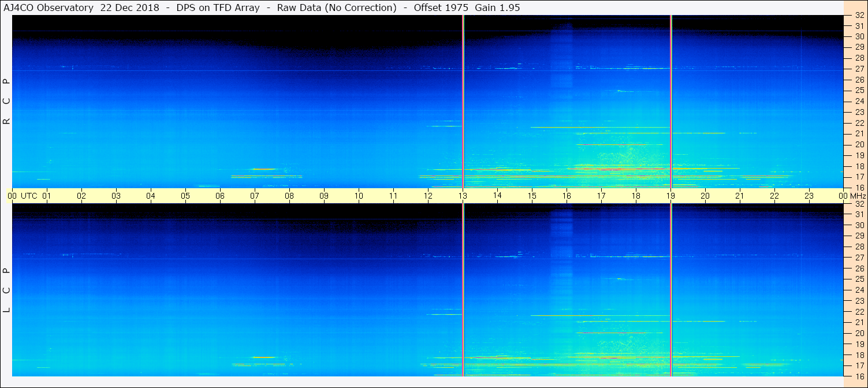Click the red 13 UTC marker in RCP panel
This screenshot has width=868, height=388.
click(x=463, y=101)
